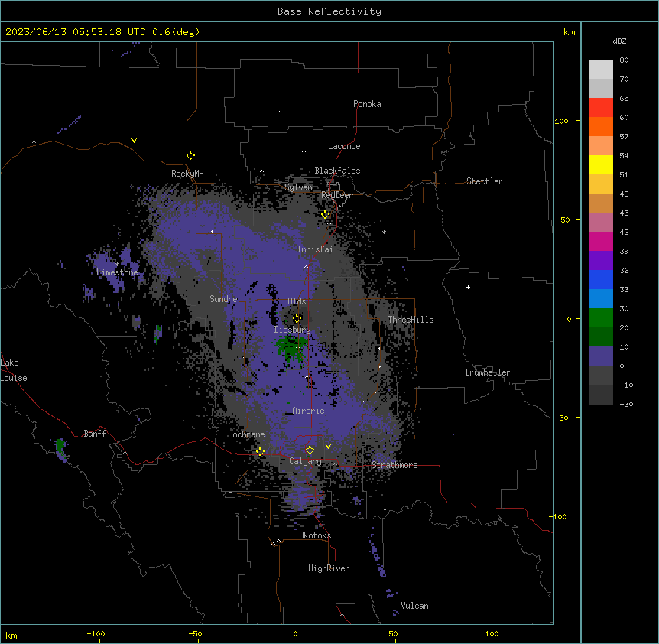Pick the red 60-65 dBZ legend color
659x644 pixels.
tap(601, 107)
